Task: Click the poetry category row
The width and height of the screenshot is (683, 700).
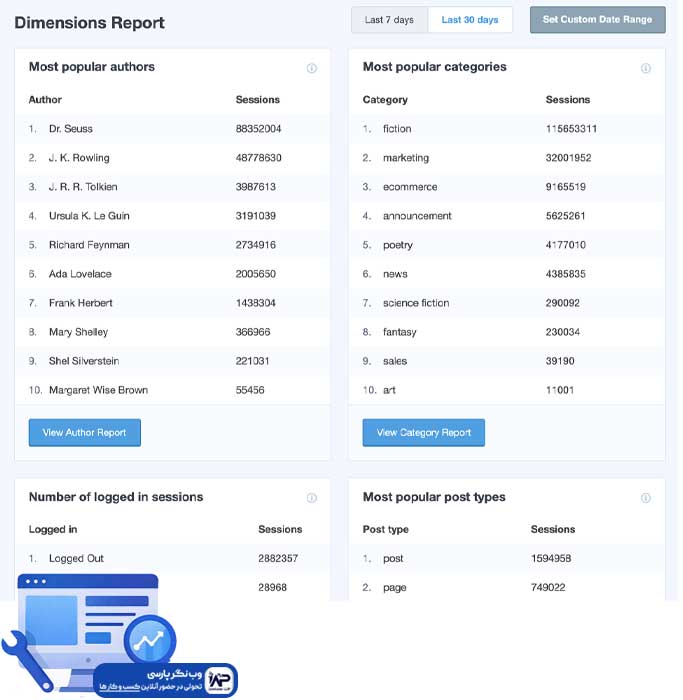Action: [507, 245]
